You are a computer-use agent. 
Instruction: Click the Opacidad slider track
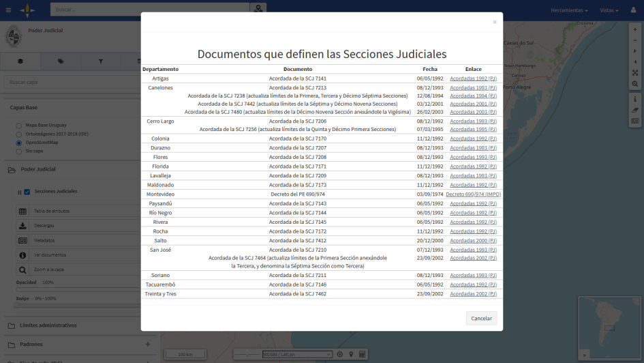pos(78,289)
